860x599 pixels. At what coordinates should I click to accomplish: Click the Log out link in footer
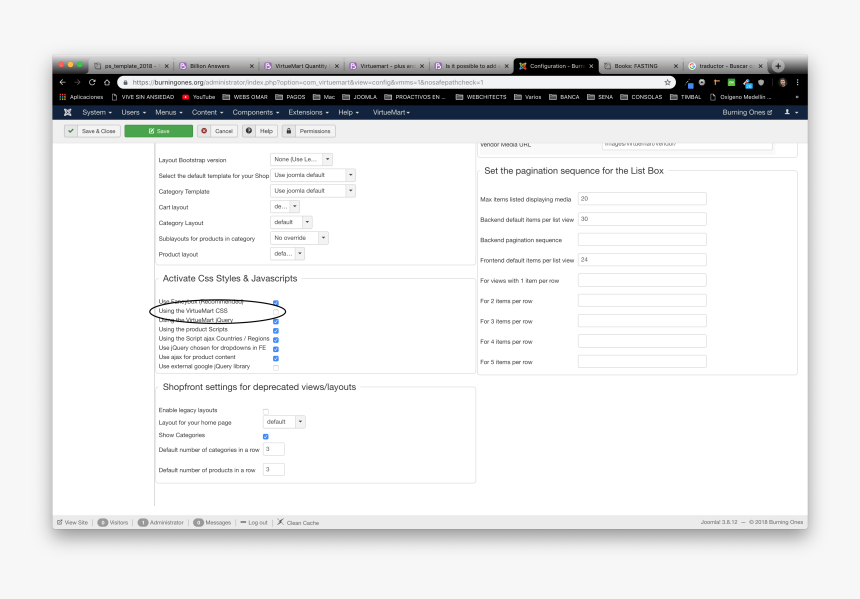254,522
